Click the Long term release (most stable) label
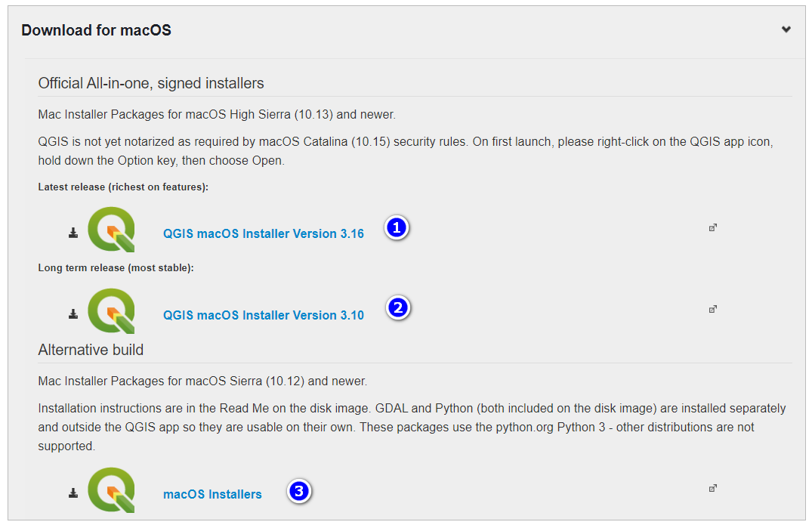 (x=116, y=267)
